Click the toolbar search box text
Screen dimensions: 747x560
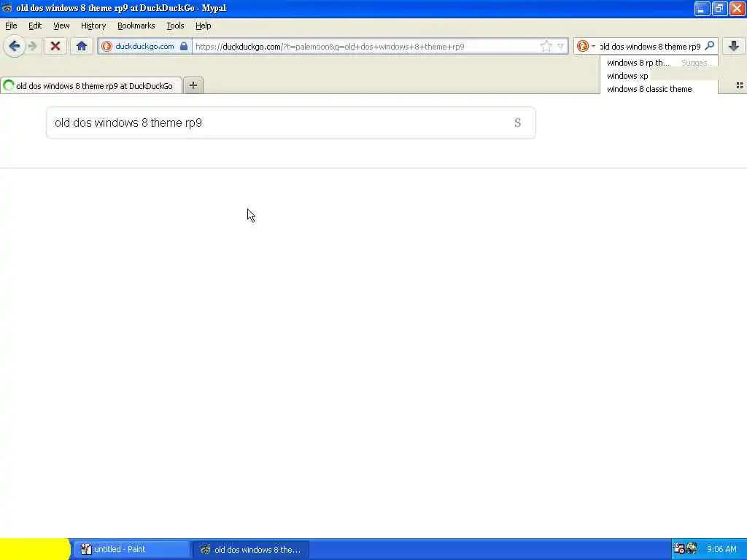(x=651, y=46)
